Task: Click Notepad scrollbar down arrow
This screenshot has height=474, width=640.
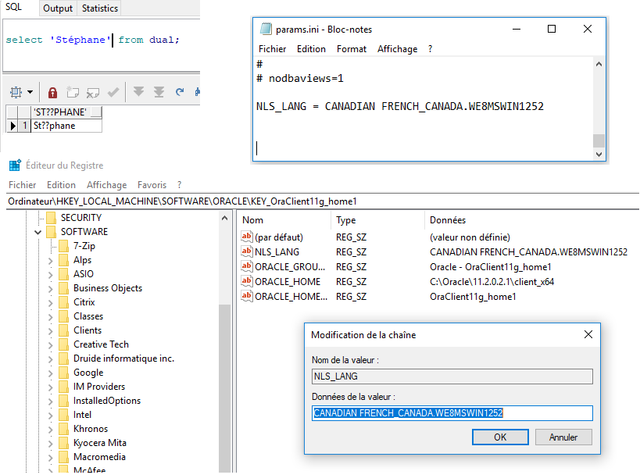Action: pos(599,154)
